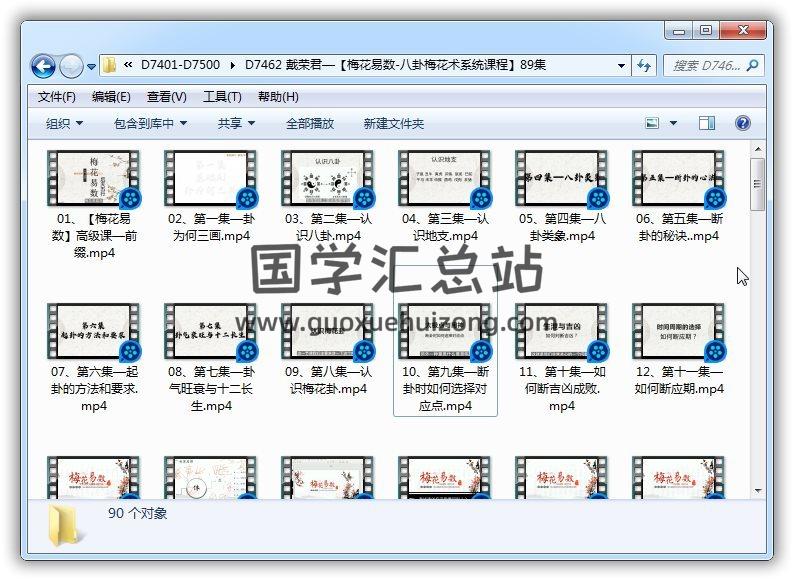This screenshot has width=794, height=581.
Task: Expand the address bar previous locations dropdown
Action: pyautogui.click(x=621, y=65)
